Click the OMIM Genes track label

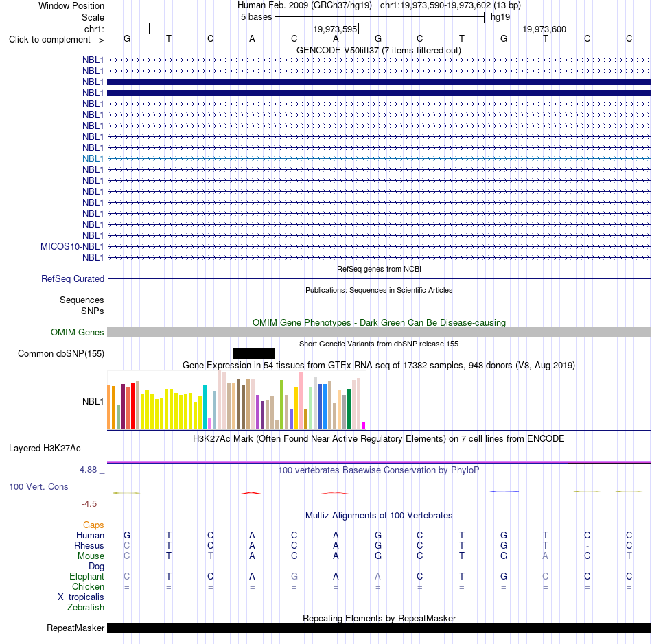pyautogui.click(x=77, y=333)
